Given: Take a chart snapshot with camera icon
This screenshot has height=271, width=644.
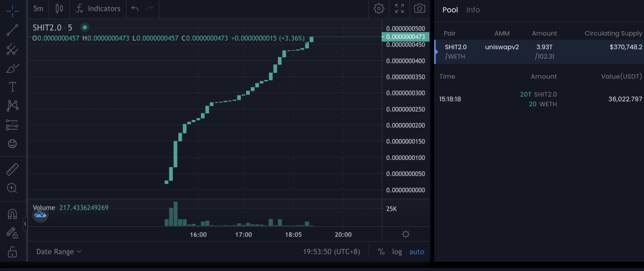Looking at the screenshot, I should click(x=420, y=8).
